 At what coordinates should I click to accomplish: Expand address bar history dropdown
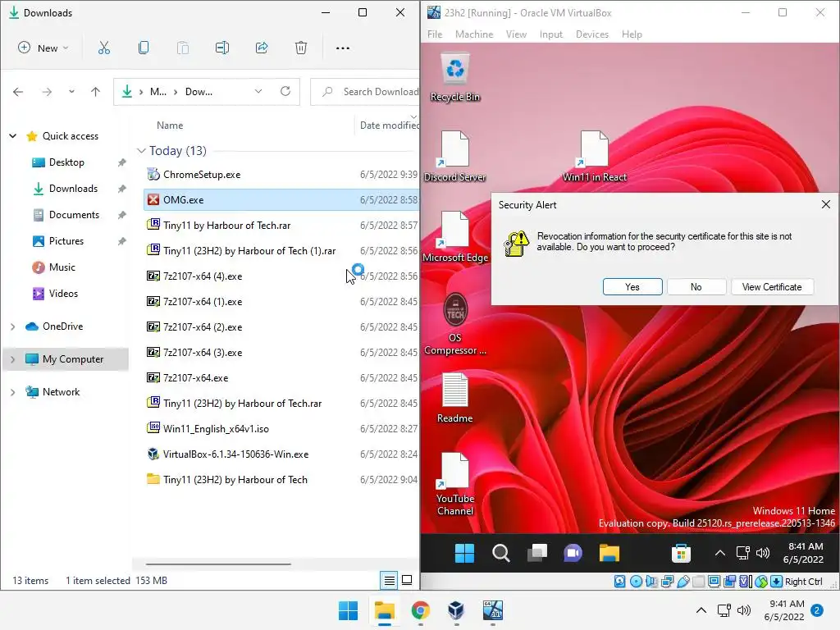tap(258, 91)
